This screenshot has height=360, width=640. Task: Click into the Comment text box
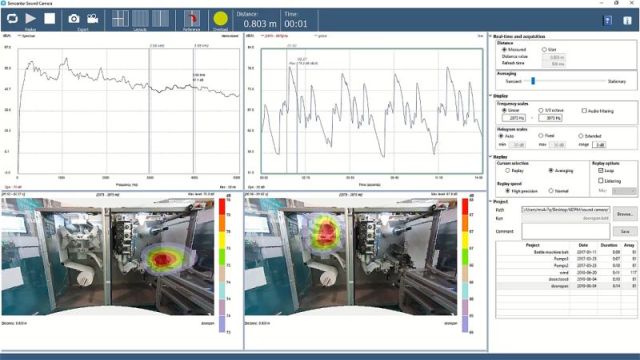pos(566,231)
